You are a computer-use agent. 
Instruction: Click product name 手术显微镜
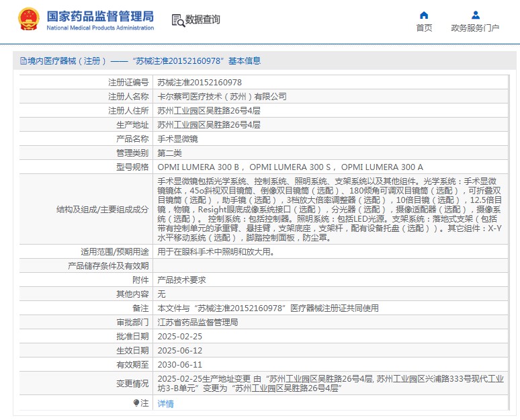pos(178,138)
